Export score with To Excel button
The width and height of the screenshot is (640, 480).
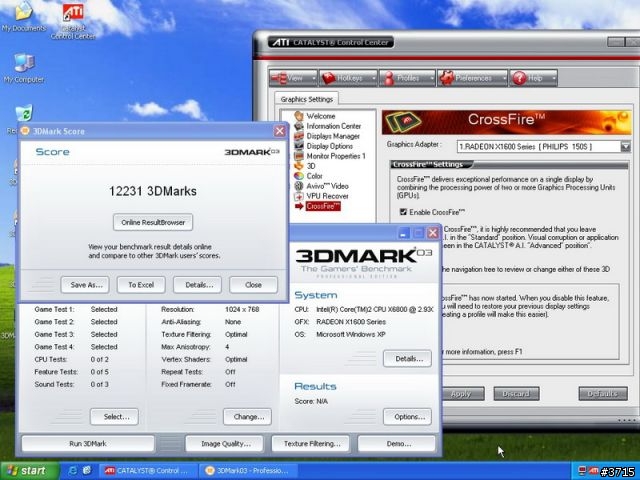pos(141,285)
